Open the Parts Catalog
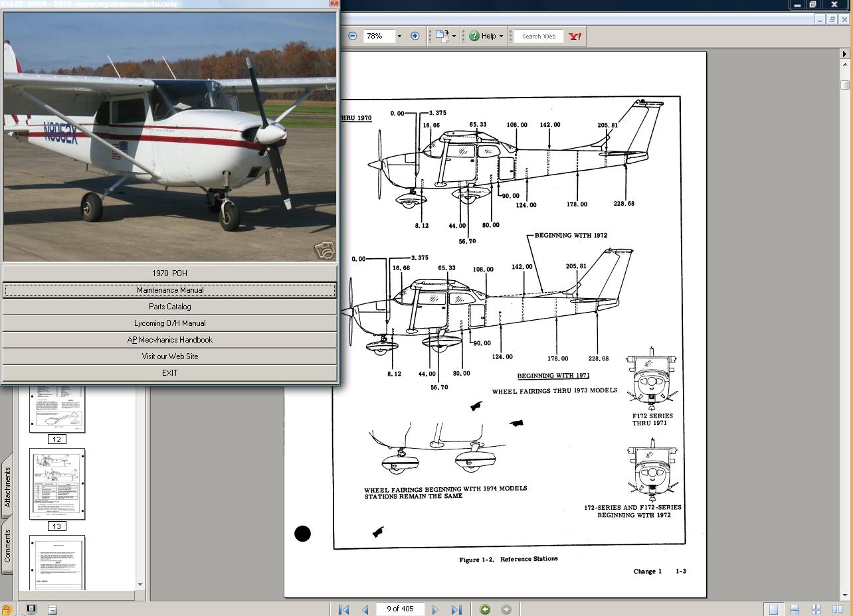The width and height of the screenshot is (853, 616). click(170, 306)
